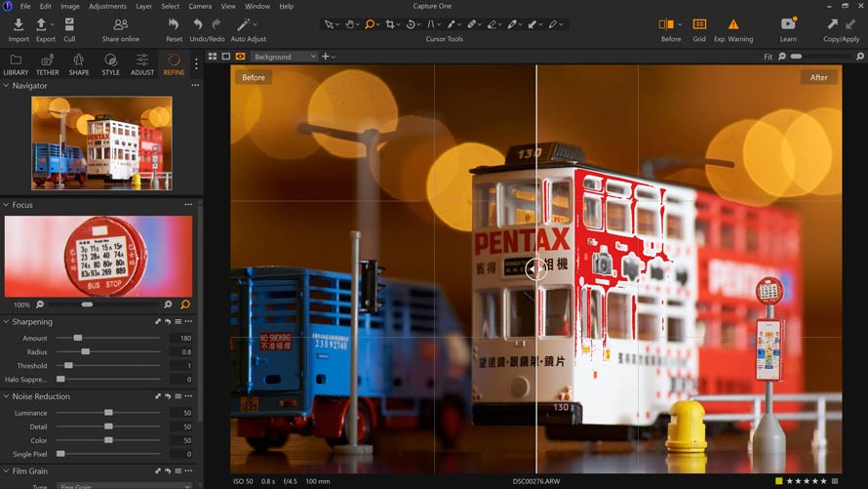This screenshot has width=868, height=489.
Task: Choose the orange Zoom loupe cursor tool
Action: (370, 24)
